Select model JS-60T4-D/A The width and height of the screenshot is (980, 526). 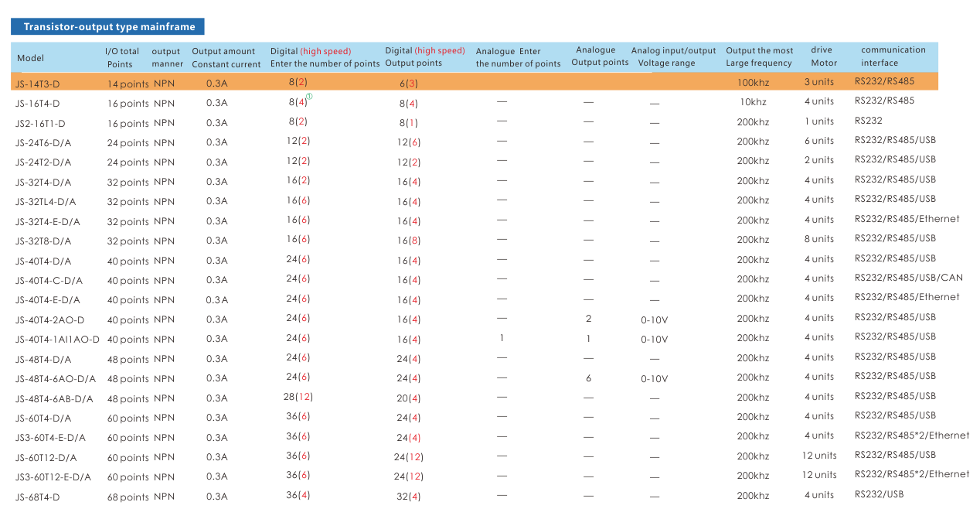(43, 418)
